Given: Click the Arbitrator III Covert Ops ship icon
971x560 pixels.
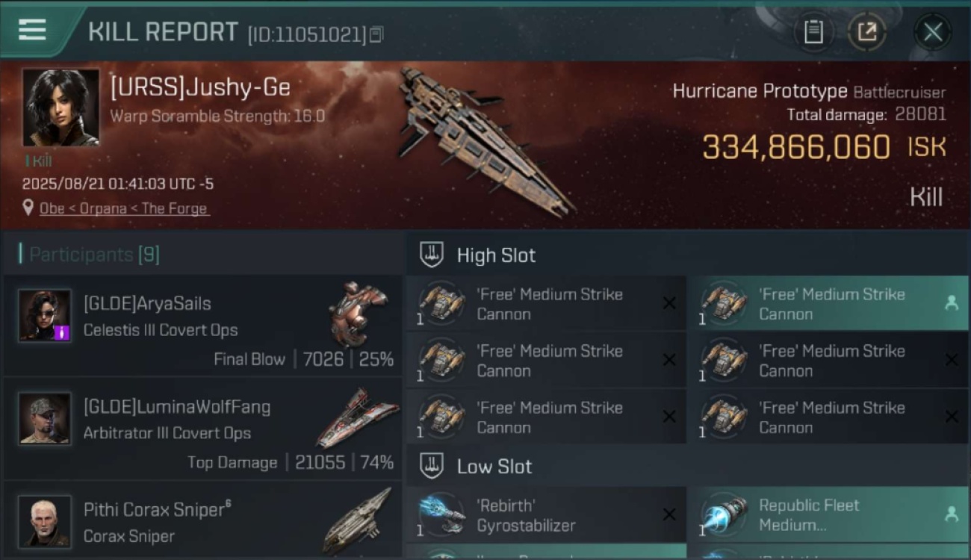Looking at the screenshot, I should [357, 418].
